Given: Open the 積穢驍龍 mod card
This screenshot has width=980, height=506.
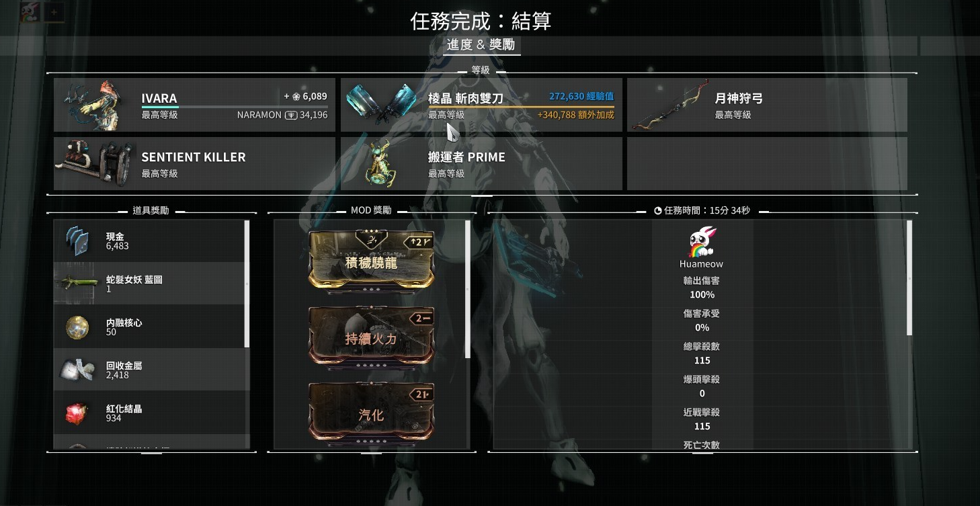Looking at the screenshot, I should pyautogui.click(x=371, y=259).
